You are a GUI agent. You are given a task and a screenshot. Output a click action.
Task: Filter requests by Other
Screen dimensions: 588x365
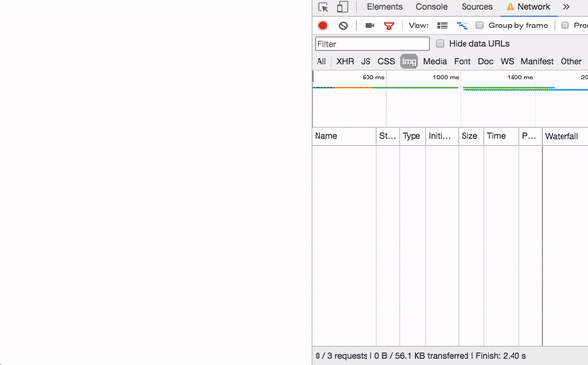[x=571, y=61]
